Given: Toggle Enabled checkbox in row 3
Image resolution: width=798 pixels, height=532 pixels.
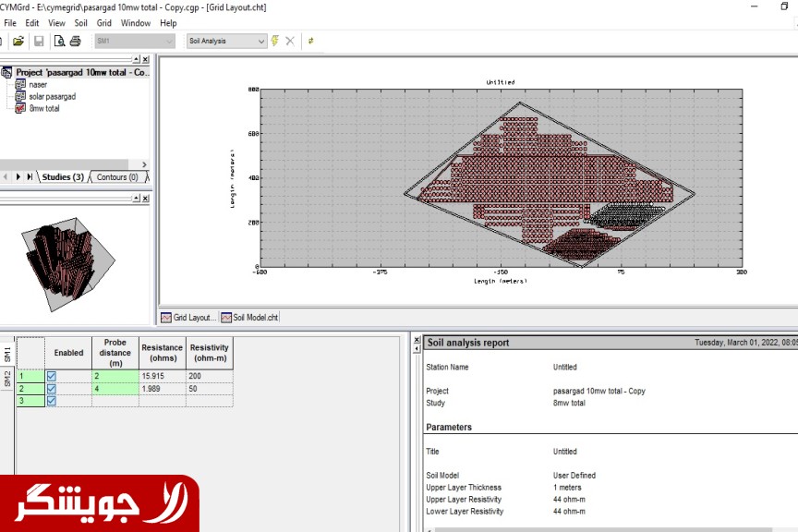Looking at the screenshot, I should pos(52,401).
